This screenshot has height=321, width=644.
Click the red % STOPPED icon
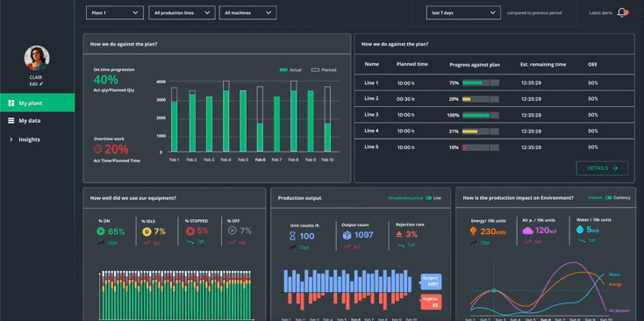(x=190, y=232)
